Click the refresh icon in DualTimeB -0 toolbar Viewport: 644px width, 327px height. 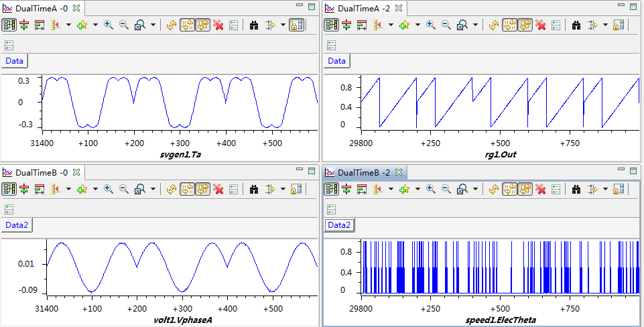point(172,189)
